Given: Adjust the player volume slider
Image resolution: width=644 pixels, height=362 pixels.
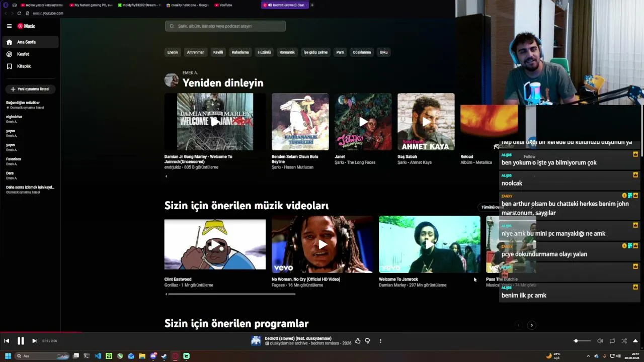Looking at the screenshot, I should [x=582, y=341].
